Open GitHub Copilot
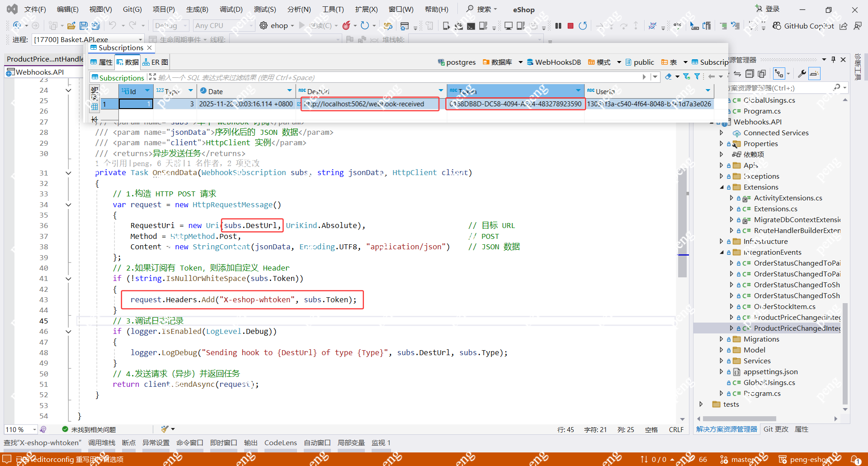The width and height of the screenshot is (868, 466). coord(803,26)
